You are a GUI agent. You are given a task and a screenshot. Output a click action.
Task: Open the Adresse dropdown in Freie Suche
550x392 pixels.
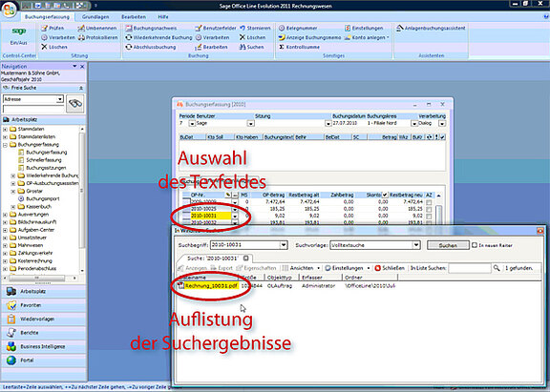coord(60,99)
